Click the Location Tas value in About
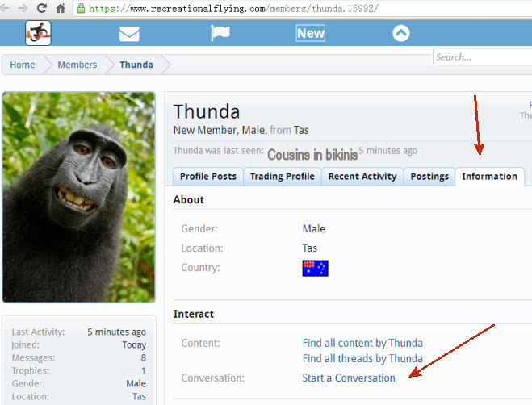 click(x=310, y=248)
